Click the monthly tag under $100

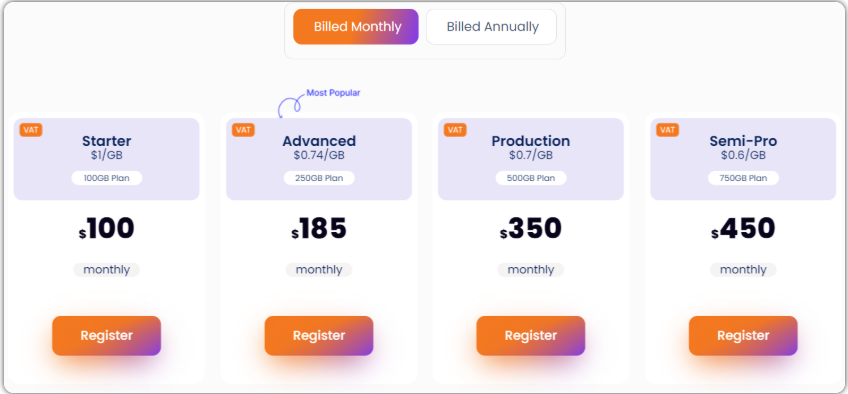(x=107, y=270)
